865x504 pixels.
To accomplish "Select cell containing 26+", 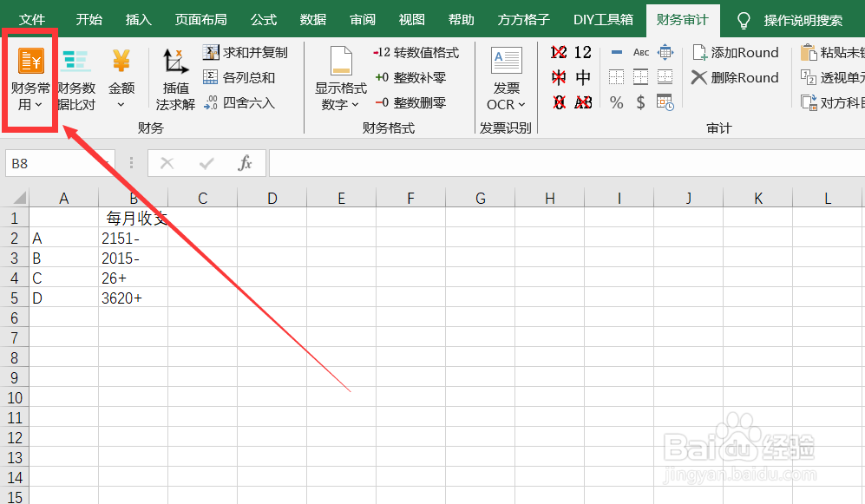I will point(134,278).
